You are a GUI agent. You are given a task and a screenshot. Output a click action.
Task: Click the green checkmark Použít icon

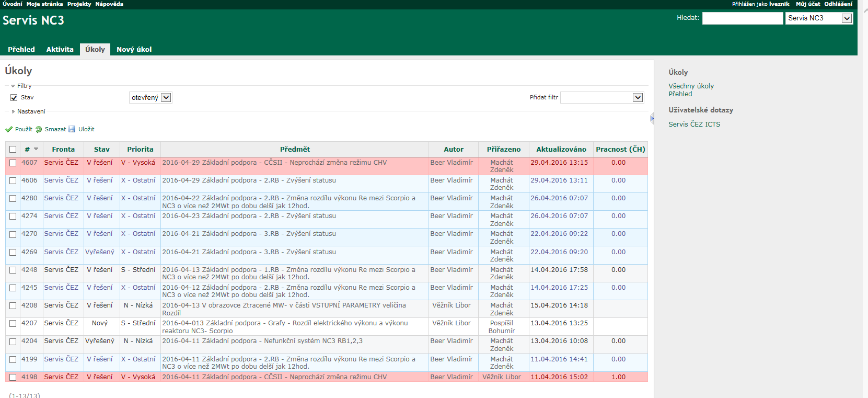point(9,130)
